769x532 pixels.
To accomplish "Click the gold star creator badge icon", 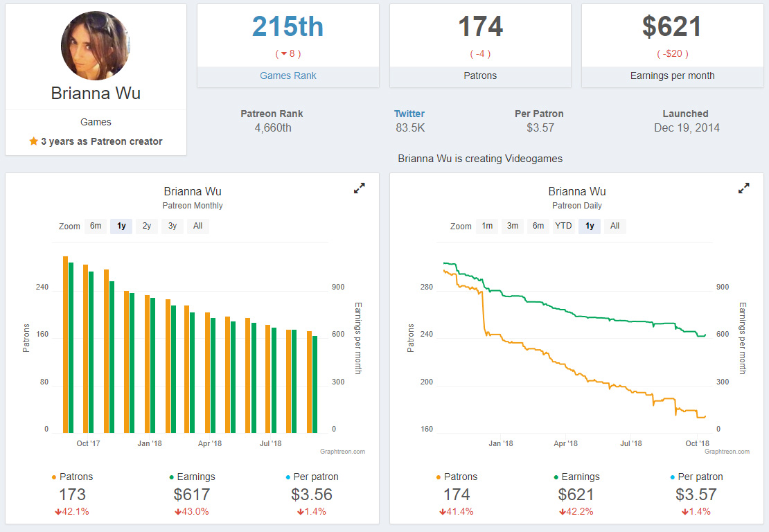I will point(33,141).
